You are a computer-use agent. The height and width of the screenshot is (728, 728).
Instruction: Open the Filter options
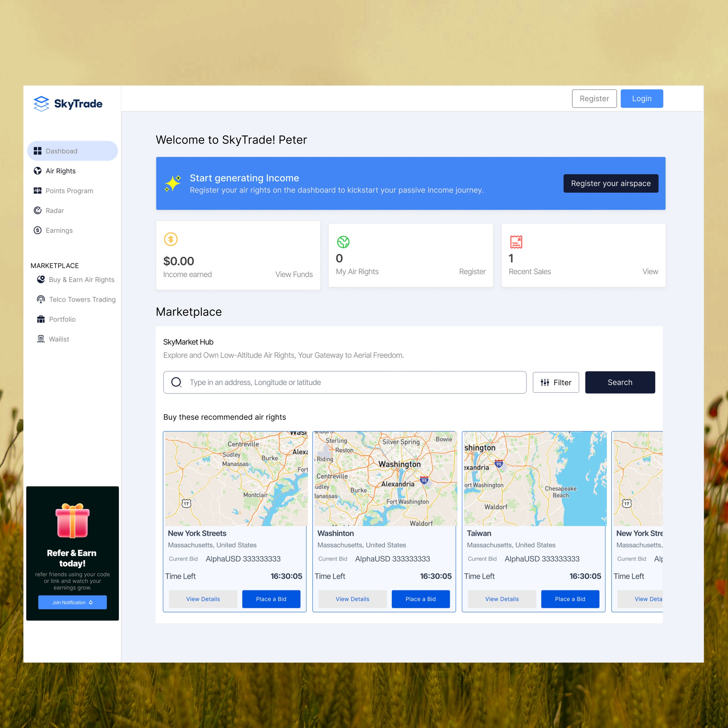[555, 382]
